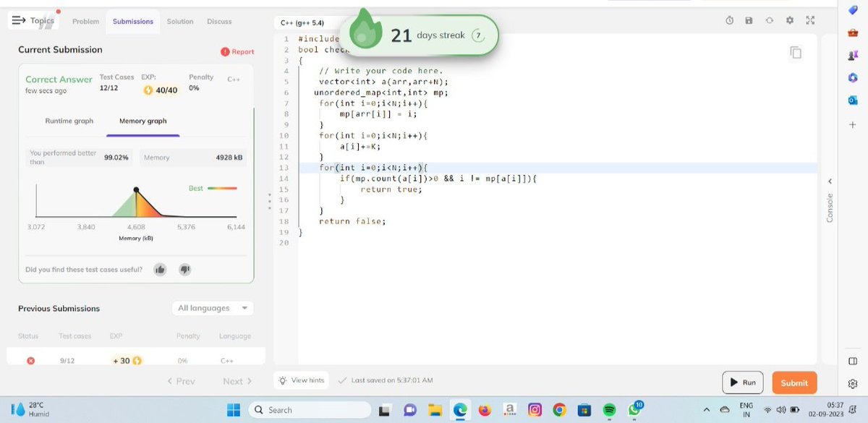Image resolution: width=868 pixels, height=423 pixels.
Task: Expand the editor to fullscreen
Action: click(x=810, y=21)
